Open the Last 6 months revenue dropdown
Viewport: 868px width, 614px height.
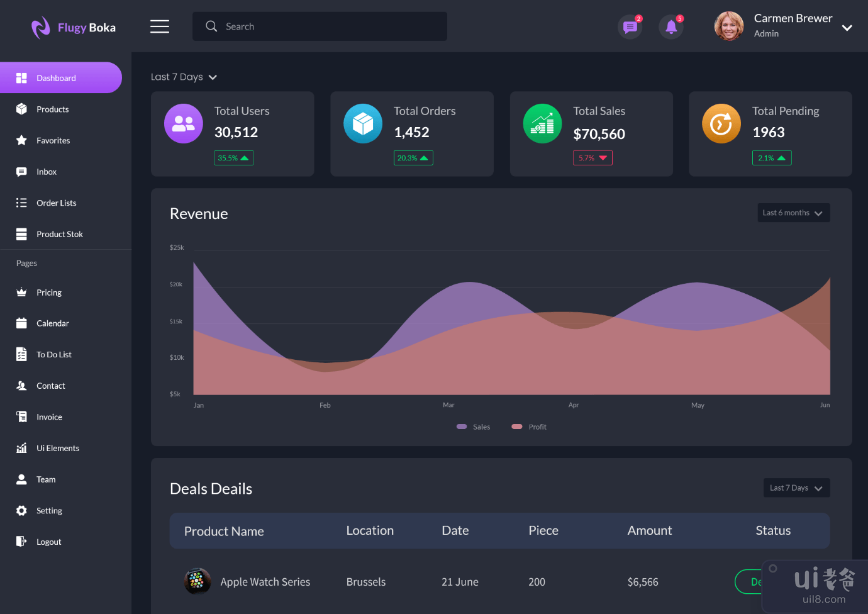tap(793, 213)
